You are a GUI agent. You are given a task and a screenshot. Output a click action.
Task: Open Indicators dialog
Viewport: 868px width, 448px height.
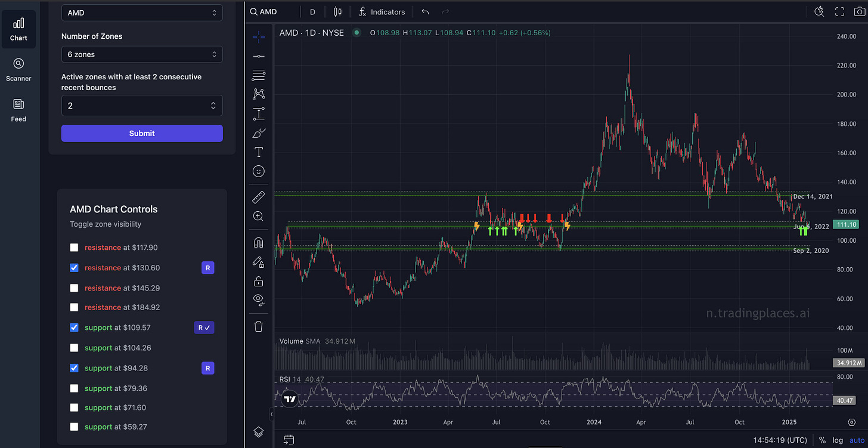382,12
